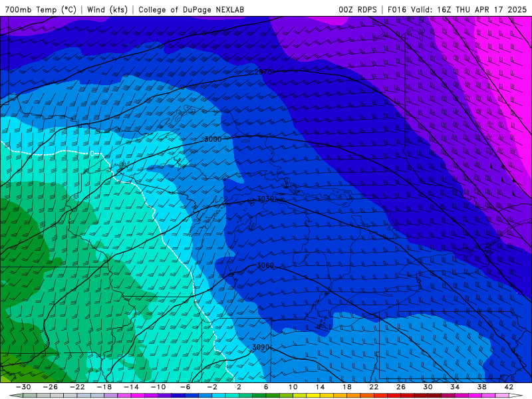Click the 3030 height contour label
Viewport: 532px width, 399px height.
(265, 199)
